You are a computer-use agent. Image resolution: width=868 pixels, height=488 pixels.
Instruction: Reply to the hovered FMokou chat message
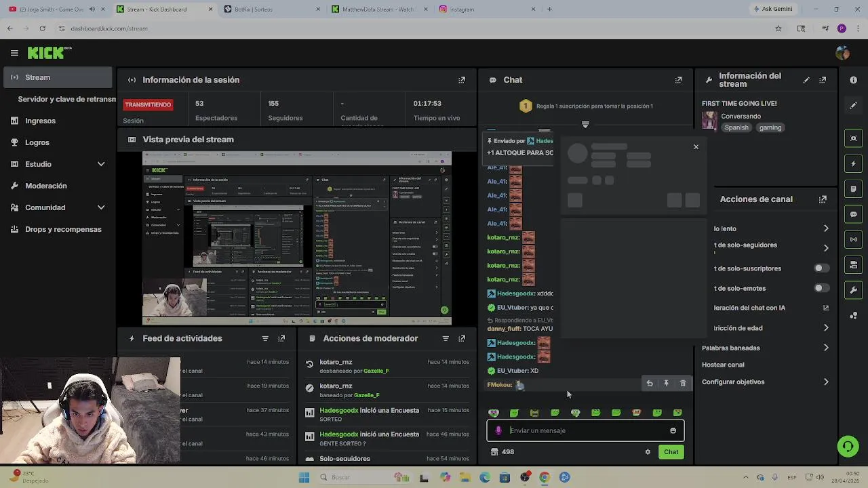[x=650, y=384]
